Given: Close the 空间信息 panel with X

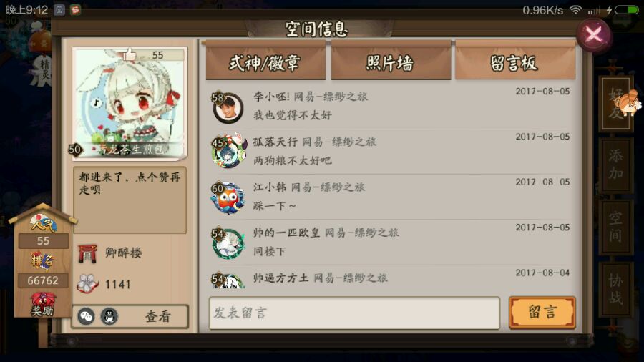Looking at the screenshot, I should tap(594, 35).
